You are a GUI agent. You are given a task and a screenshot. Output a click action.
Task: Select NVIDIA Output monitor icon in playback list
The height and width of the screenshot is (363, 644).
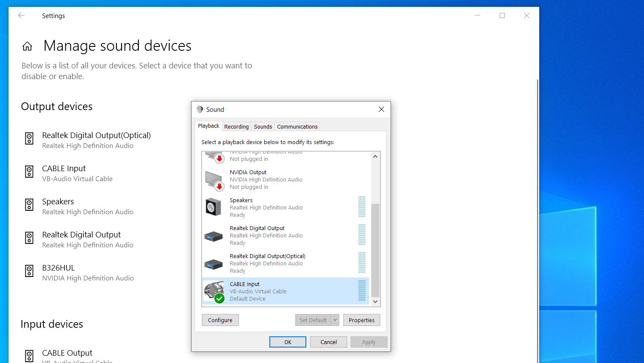(x=214, y=180)
